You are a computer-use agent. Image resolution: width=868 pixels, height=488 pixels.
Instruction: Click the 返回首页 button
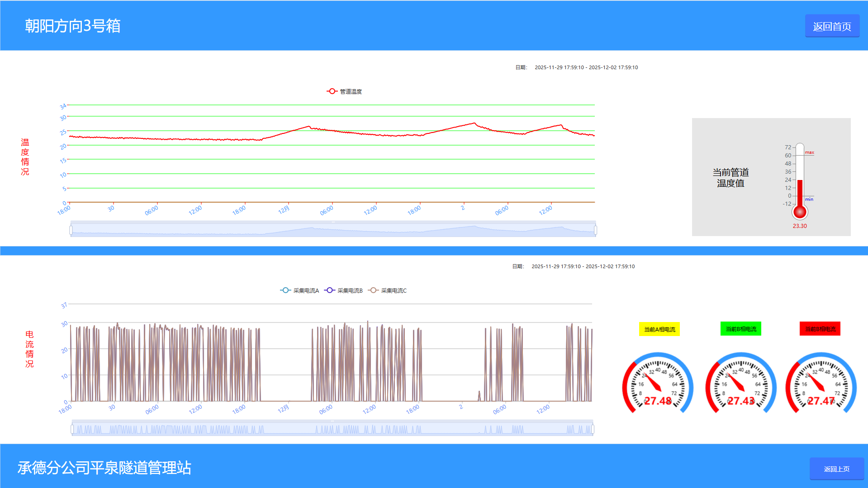(832, 26)
